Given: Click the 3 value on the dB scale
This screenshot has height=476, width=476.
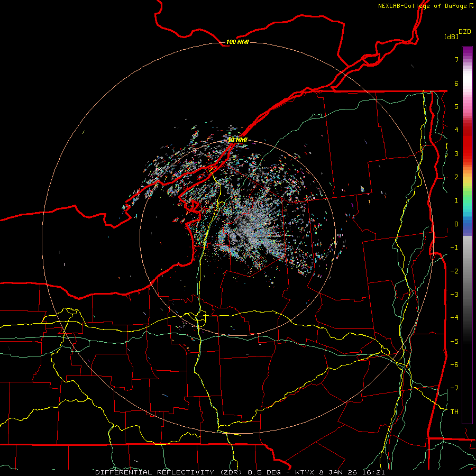Looking at the screenshot, I should click(456, 153).
